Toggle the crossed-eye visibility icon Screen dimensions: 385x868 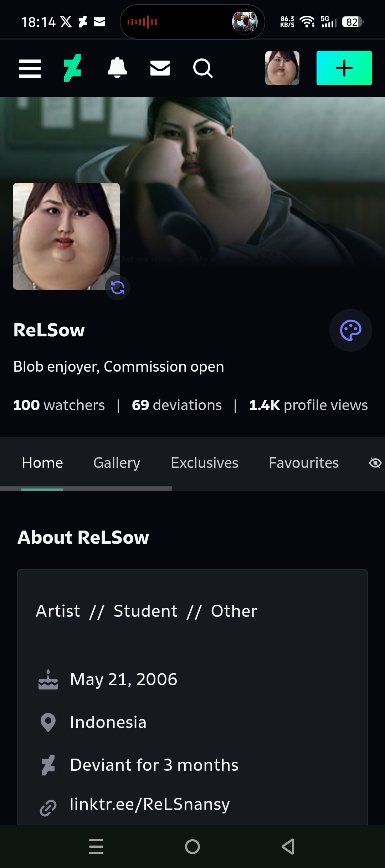(375, 463)
